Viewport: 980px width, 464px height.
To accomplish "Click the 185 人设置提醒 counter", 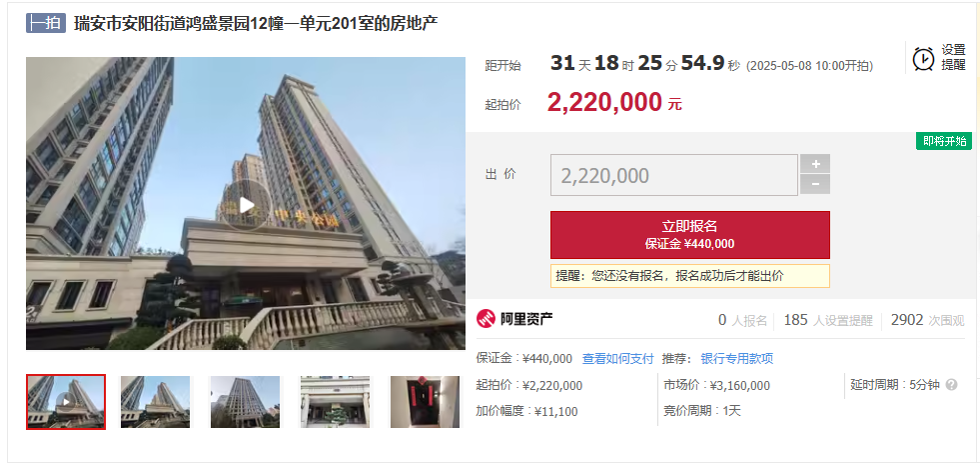I will [828, 320].
